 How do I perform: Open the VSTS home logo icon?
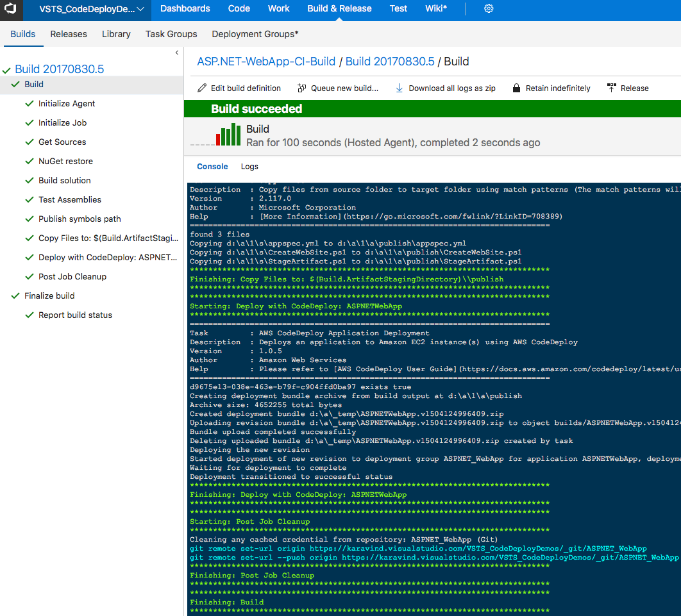pyautogui.click(x=10, y=9)
